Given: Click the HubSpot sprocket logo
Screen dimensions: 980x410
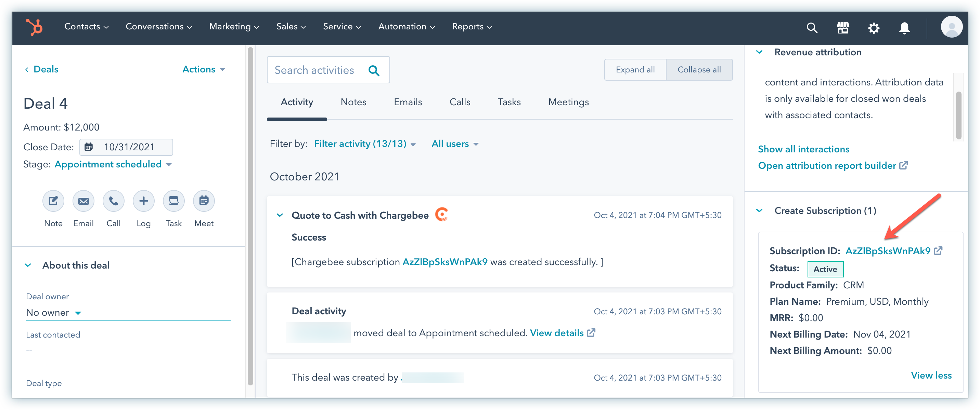Looking at the screenshot, I should point(34,27).
